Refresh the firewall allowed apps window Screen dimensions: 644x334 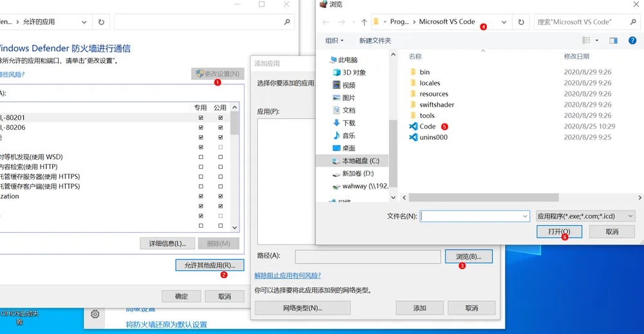101,22
